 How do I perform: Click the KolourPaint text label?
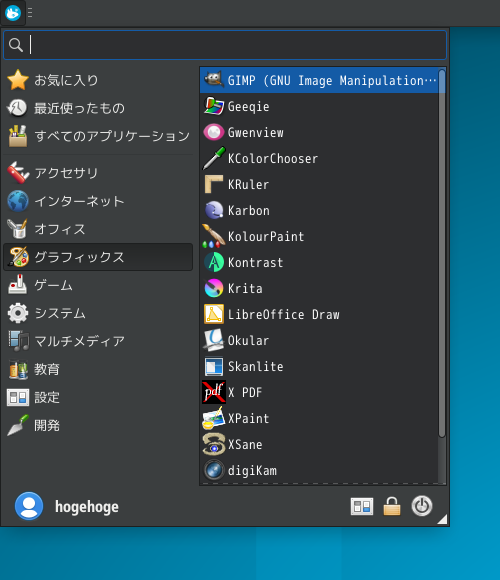[266, 236]
